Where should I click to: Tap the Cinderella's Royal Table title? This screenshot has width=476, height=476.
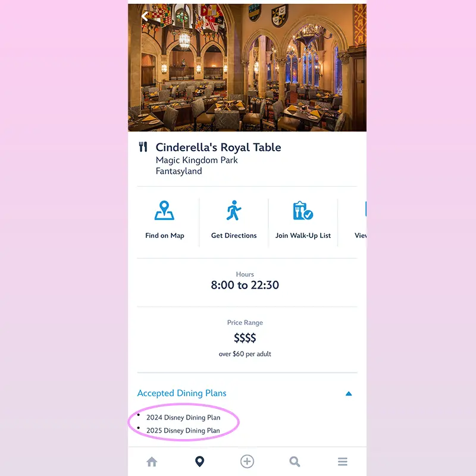pyautogui.click(x=218, y=147)
